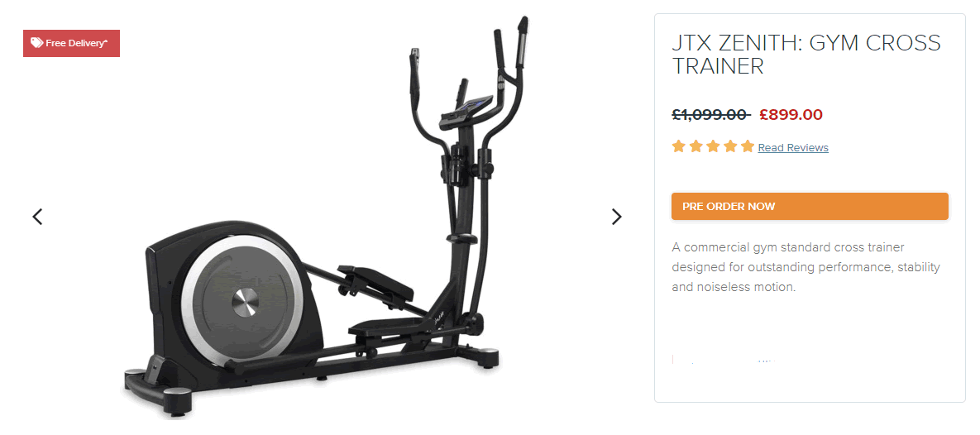Show the previous product image with left chevron
The image size is (980, 435).
[x=37, y=217]
